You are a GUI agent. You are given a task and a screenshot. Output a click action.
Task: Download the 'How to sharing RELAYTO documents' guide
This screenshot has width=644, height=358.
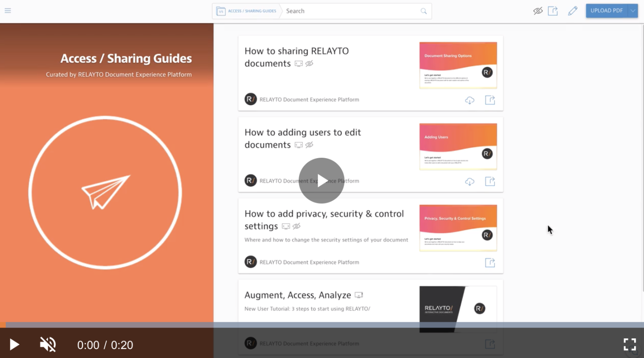(470, 100)
